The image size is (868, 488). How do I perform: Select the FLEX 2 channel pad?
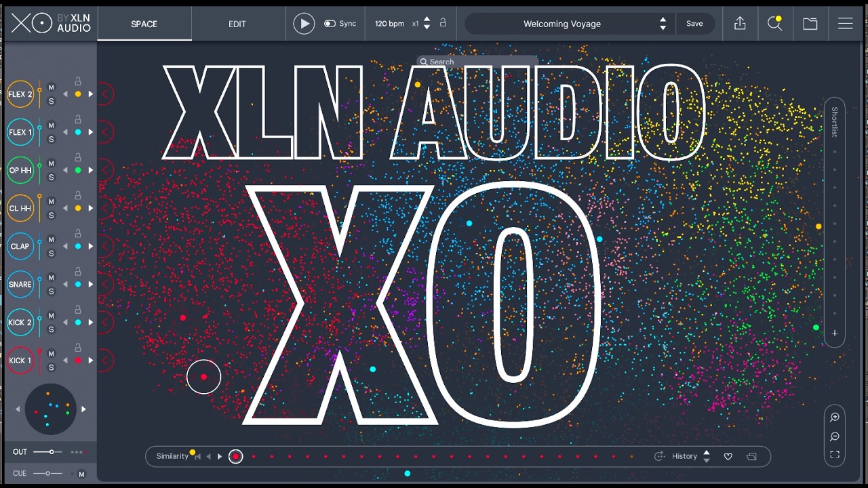pyautogui.click(x=20, y=94)
